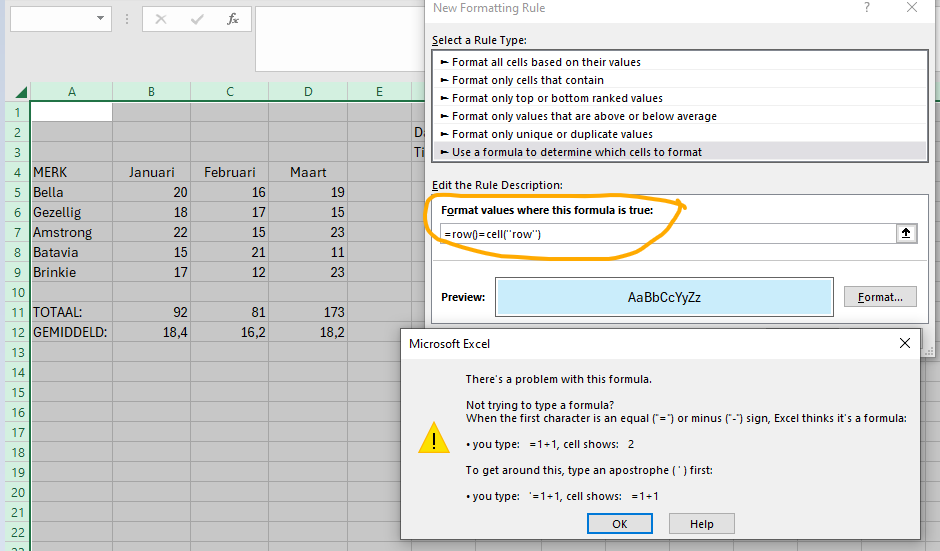Select column C header

[230, 92]
